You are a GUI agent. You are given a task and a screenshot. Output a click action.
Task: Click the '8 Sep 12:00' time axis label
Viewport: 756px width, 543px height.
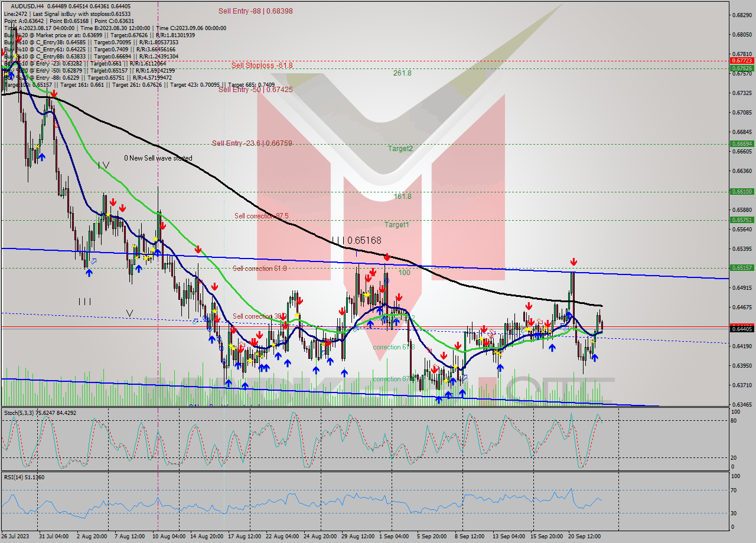coord(470,537)
